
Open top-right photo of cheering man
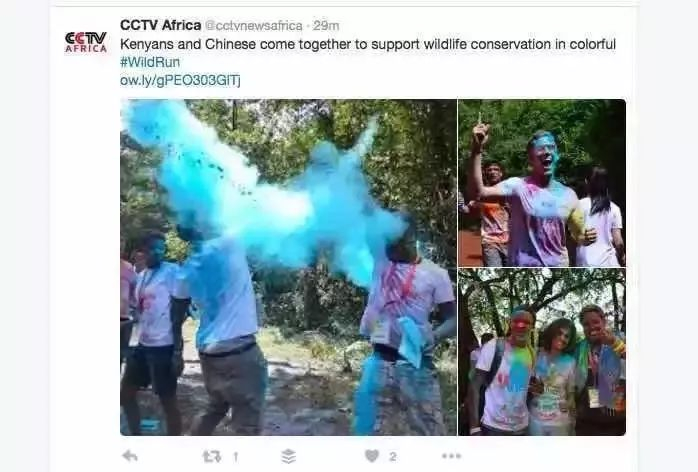click(x=542, y=183)
